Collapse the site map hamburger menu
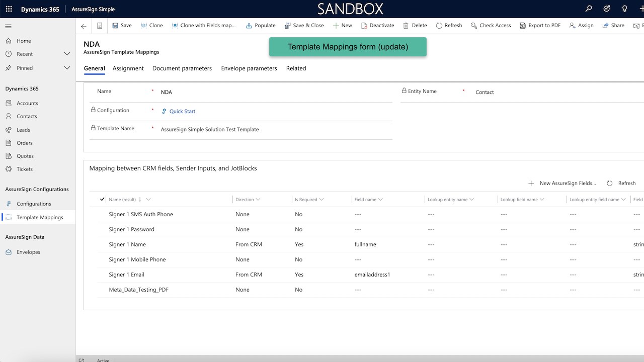This screenshot has width=644, height=362. point(9,26)
